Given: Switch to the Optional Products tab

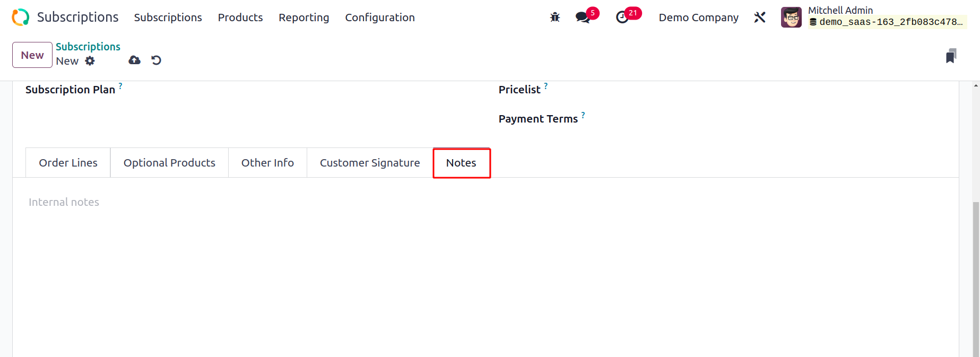Looking at the screenshot, I should (169, 163).
